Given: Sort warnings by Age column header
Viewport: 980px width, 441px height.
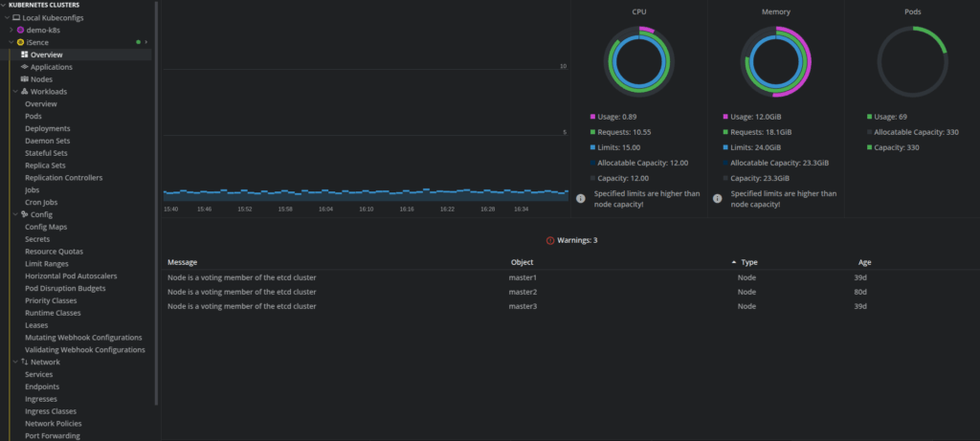Looking at the screenshot, I should [864, 262].
